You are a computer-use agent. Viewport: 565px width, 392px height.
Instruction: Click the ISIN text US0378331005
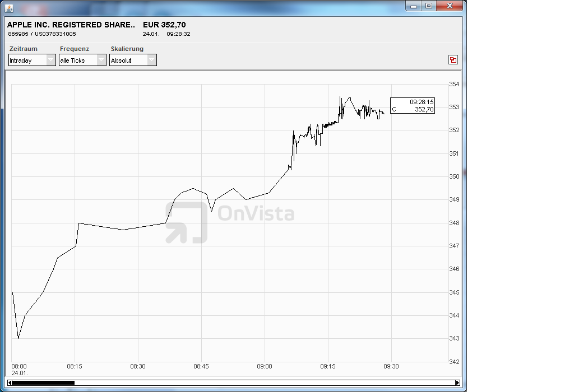pos(55,34)
